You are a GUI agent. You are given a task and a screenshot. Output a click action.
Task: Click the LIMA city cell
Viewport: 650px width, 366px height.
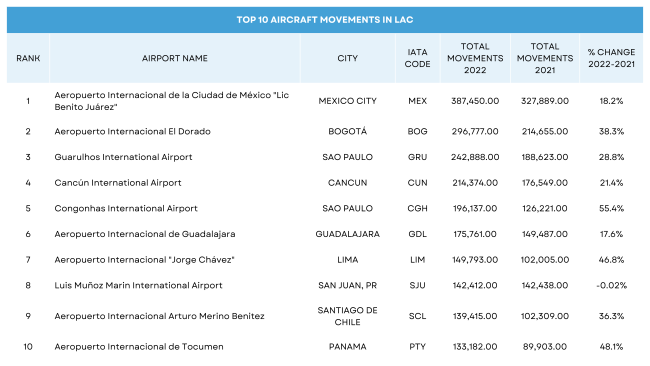tap(347, 260)
